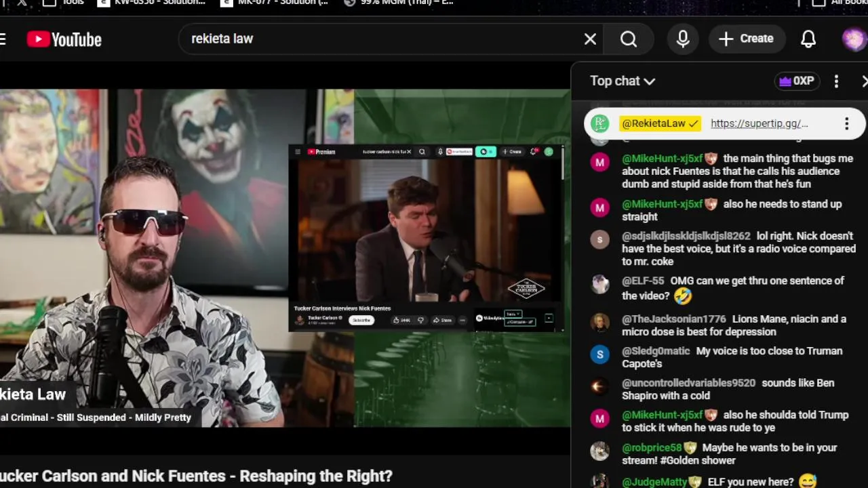
Task: Click the '99% MGM (Thai)' bookmark
Action: (399, 3)
